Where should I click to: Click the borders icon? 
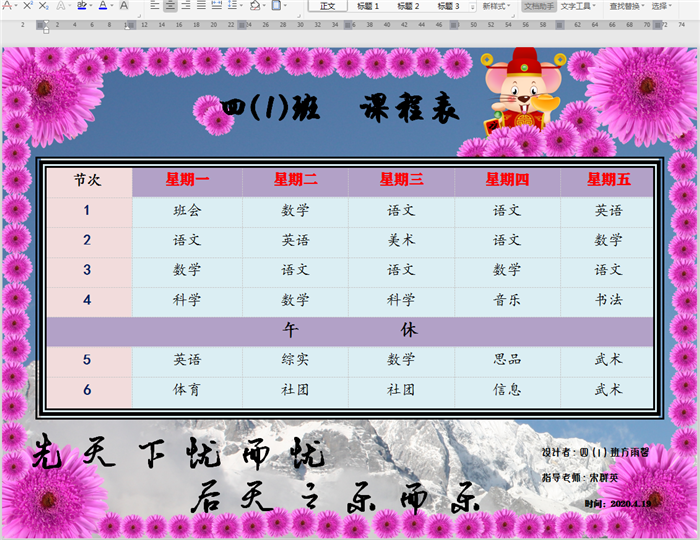pyautogui.click(x=279, y=6)
